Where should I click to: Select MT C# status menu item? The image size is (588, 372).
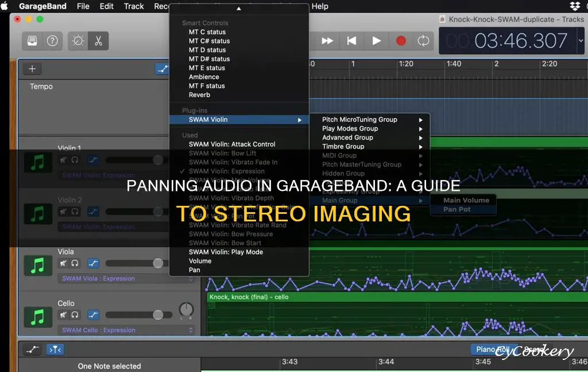[239, 41]
